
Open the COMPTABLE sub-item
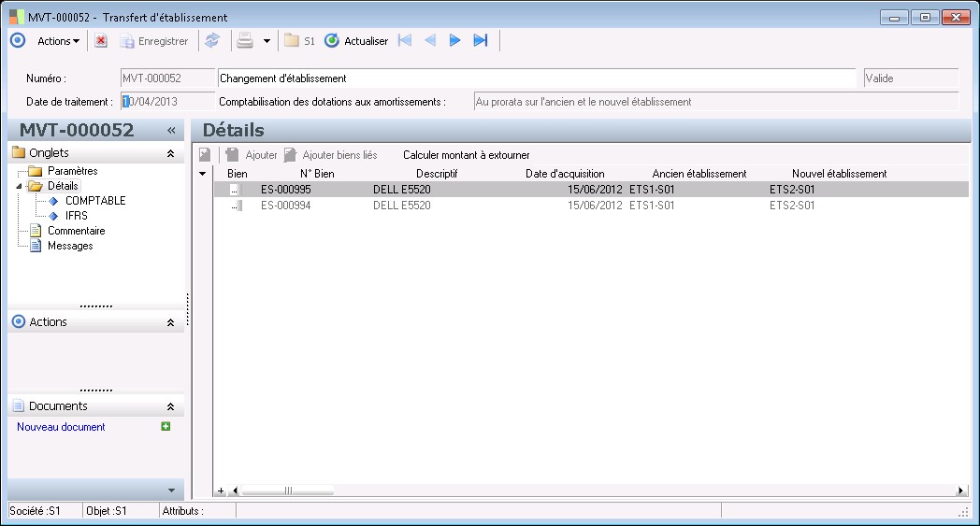coord(94,201)
